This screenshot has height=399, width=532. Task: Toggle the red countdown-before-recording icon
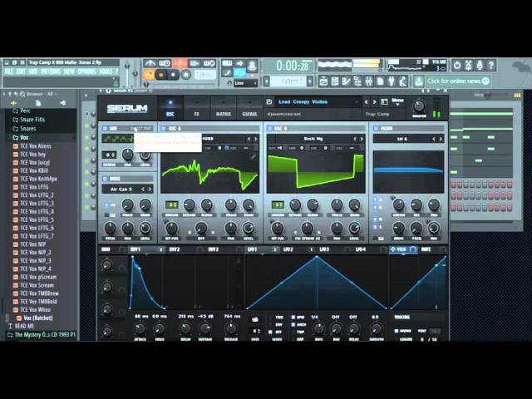[180, 63]
